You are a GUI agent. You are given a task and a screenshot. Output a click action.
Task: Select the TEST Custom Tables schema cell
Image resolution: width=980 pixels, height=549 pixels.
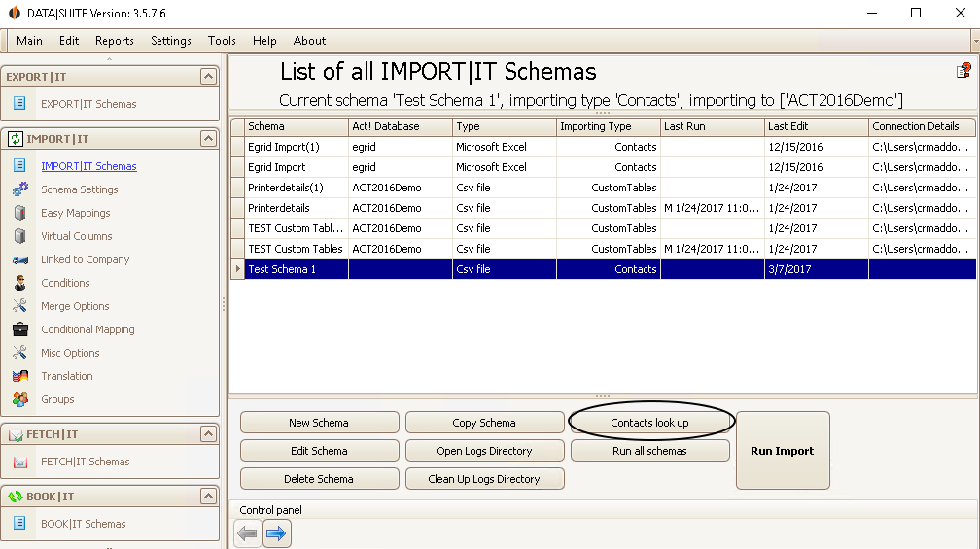(x=296, y=249)
